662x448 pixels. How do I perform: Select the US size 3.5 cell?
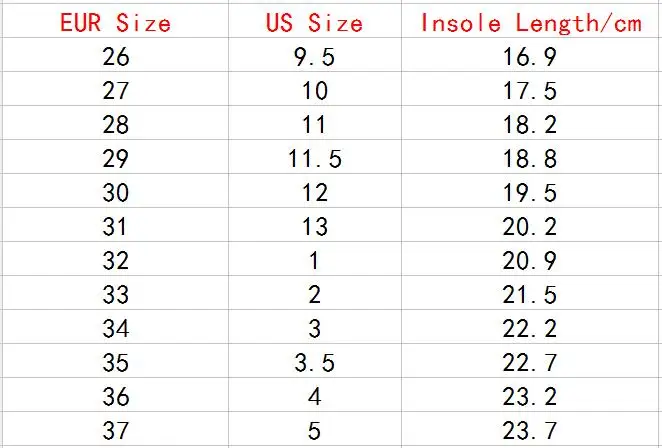[315, 361]
